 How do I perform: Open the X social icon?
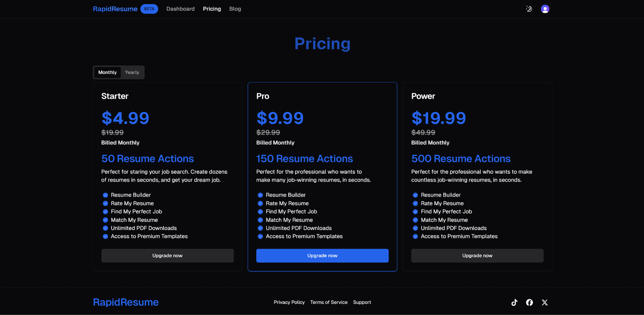pyautogui.click(x=545, y=302)
